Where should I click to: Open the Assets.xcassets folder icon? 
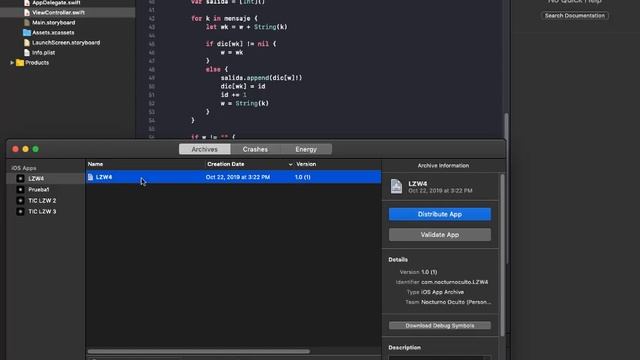(27, 33)
